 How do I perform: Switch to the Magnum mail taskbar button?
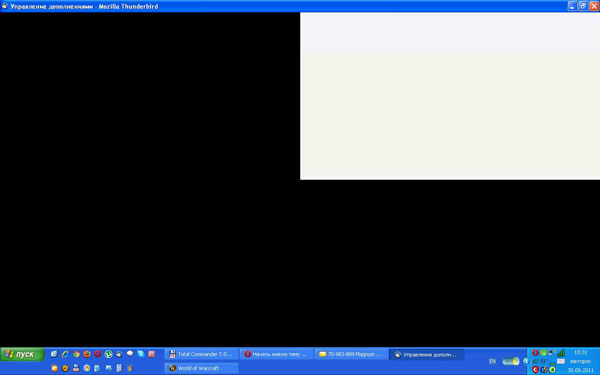click(x=351, y=354)
